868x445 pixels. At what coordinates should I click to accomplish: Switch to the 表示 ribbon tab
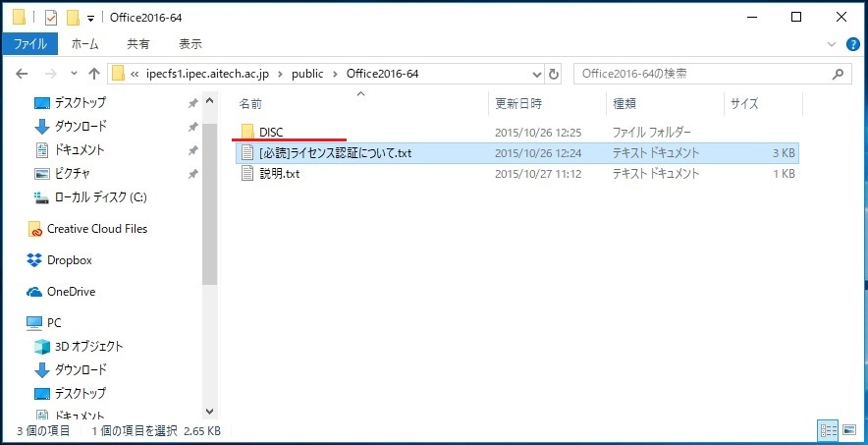click(190, 44)
